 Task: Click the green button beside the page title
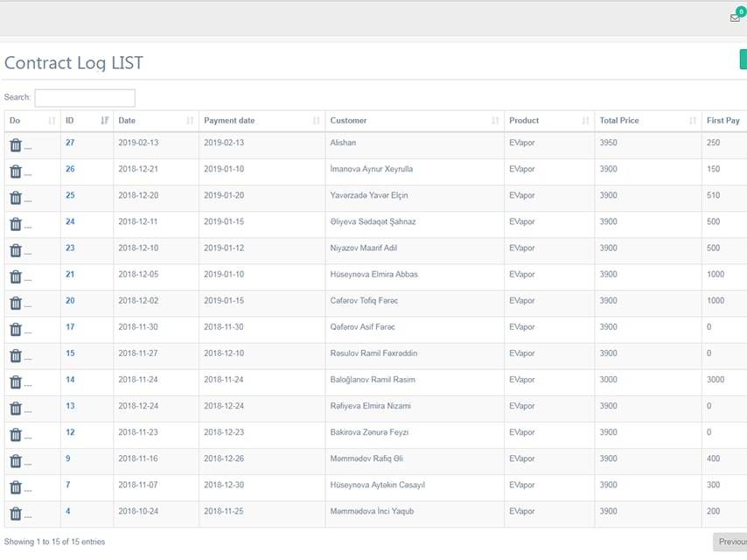pyautogui.click(x=743, y=59)
